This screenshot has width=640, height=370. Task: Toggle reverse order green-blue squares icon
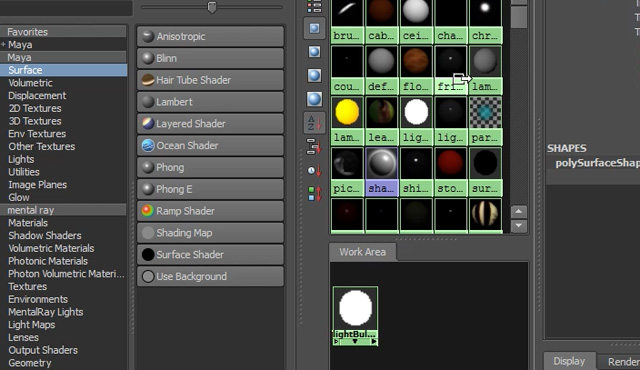pyautogui.click(x=314, y=194)
